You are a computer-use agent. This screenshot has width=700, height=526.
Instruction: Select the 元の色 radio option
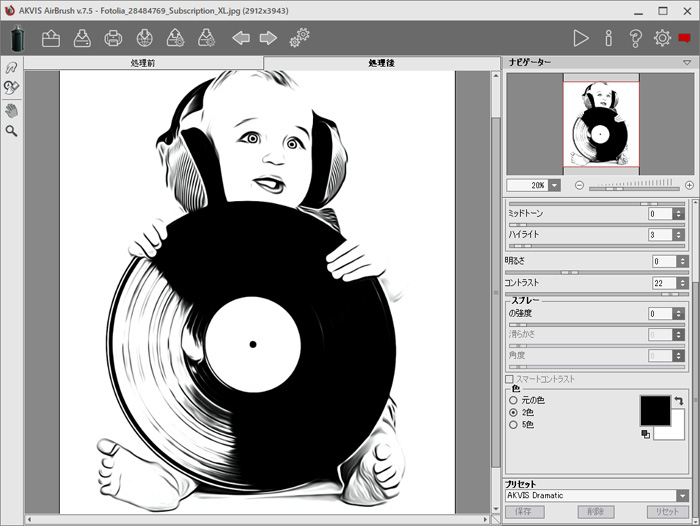coord(514,400)
